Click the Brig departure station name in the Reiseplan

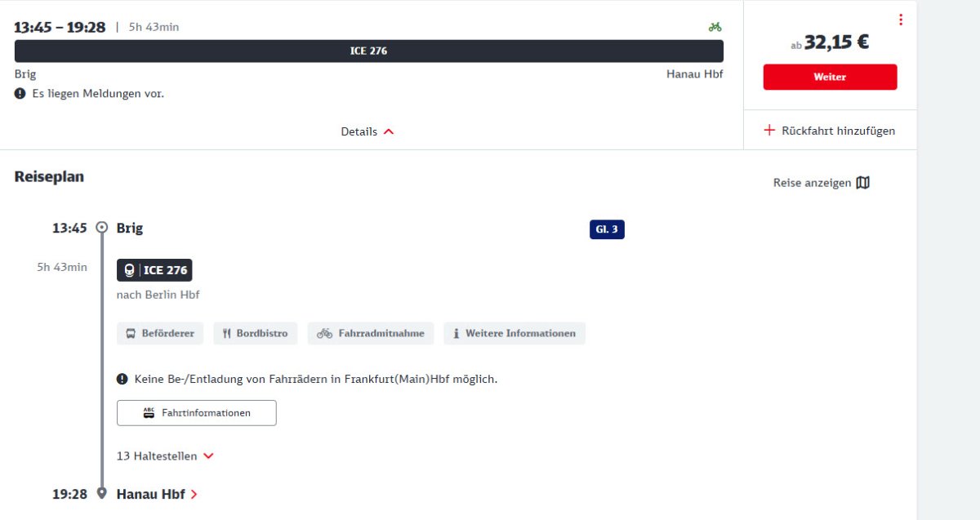tap(130, 229)
